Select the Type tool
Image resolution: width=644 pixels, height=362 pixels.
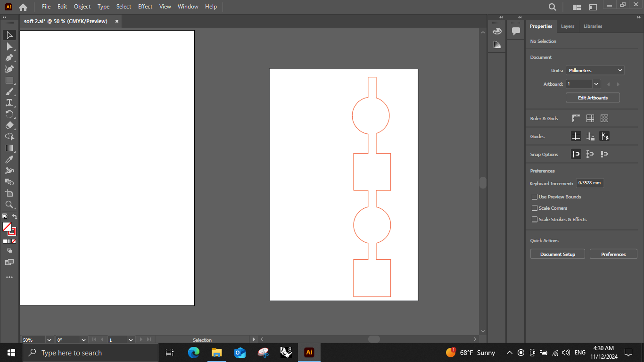pyautogui.click(x=9, y=103)
